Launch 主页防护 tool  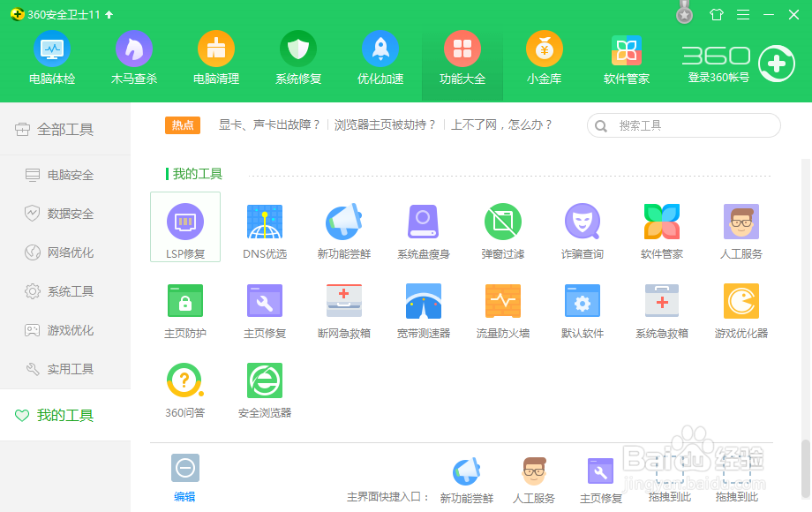tap(185, 311)
